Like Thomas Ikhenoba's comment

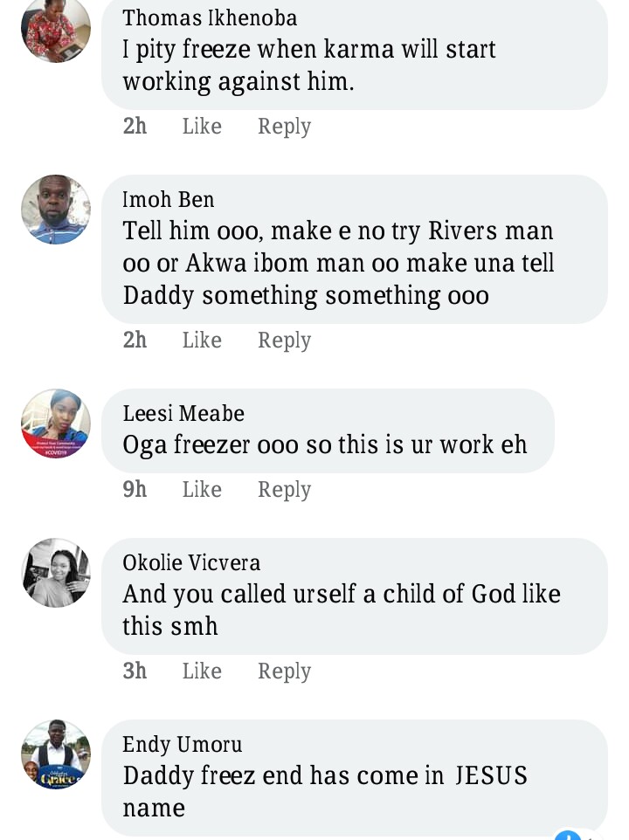click(x=202, y=126)
